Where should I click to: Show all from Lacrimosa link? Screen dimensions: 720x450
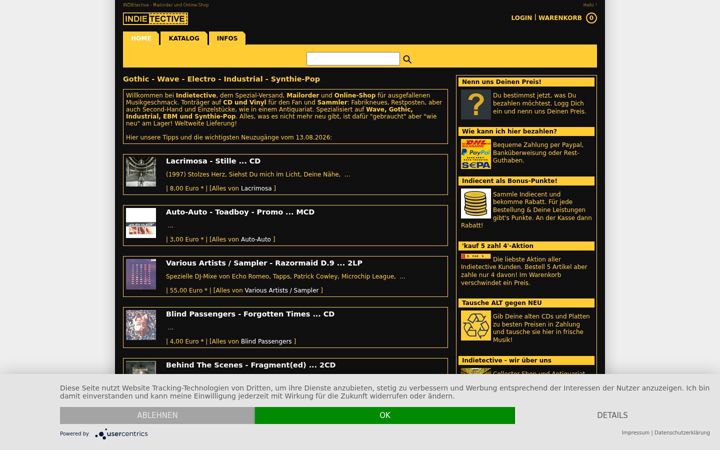(256, 188)
